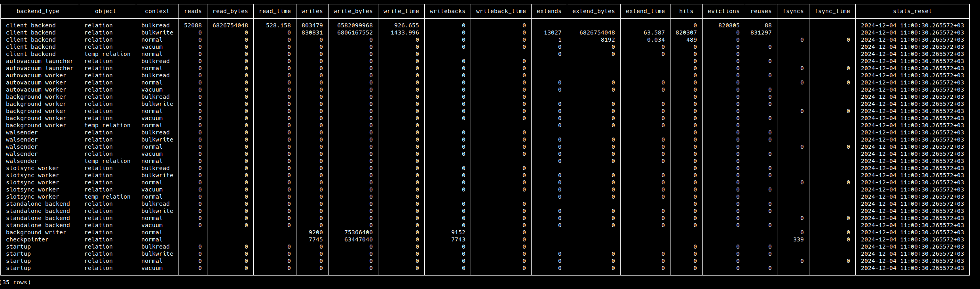Viewport: 980px width, 289px height.
Task: Click the write_time value 1433.996
Action: [405, 33]
